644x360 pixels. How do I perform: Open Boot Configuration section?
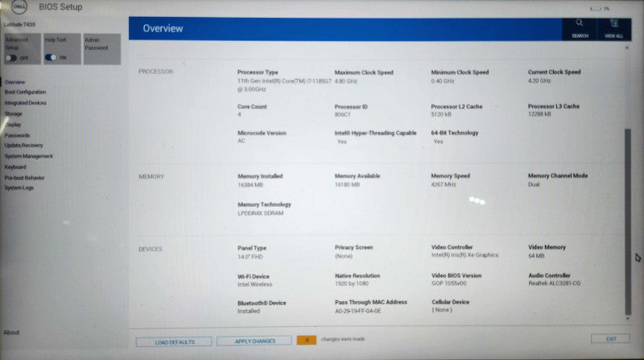click(25, 92)
